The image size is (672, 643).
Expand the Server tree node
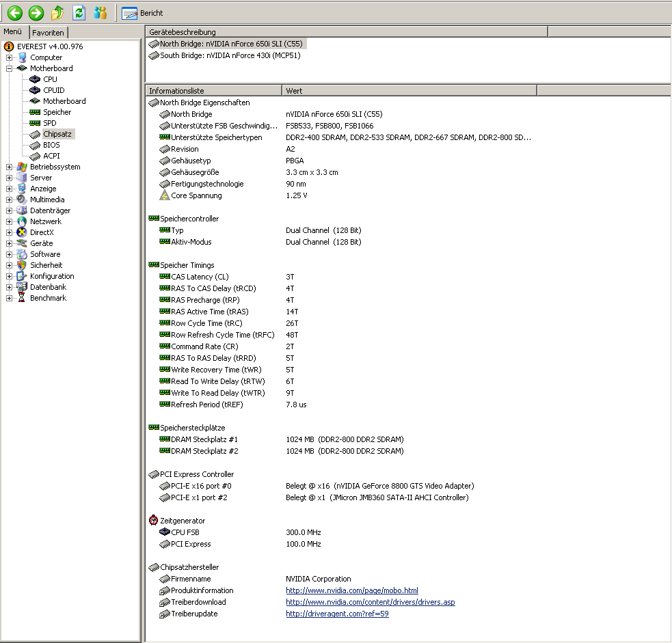click(9, 178)
